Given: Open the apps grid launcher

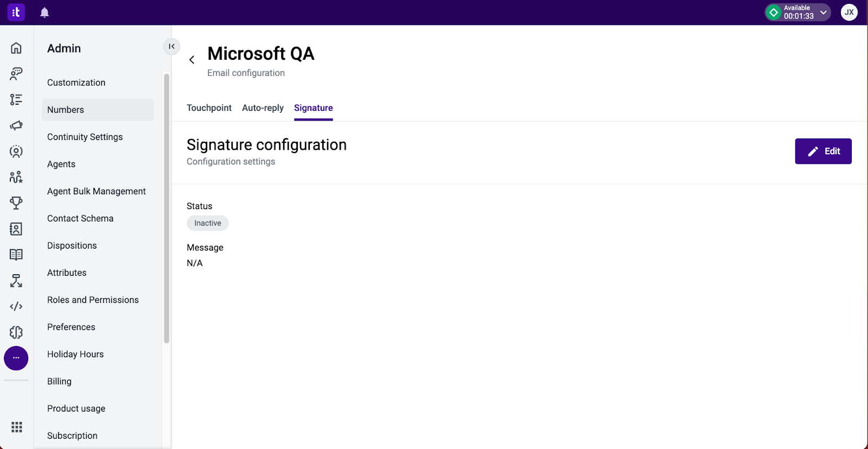Looking at the screenshot, I should (17, 427).
